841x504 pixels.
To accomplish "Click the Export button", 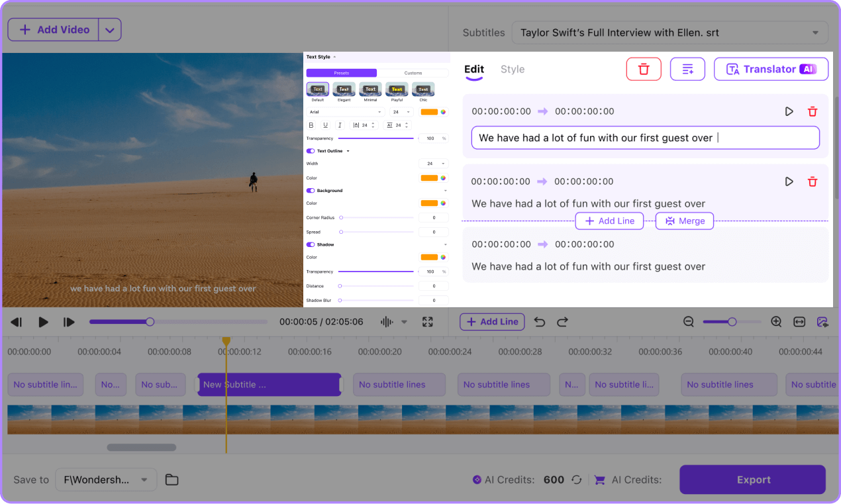I will [752, 479].
